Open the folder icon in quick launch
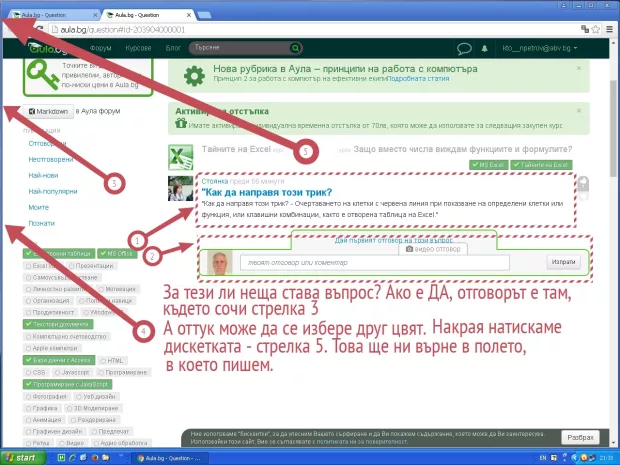 105,458
